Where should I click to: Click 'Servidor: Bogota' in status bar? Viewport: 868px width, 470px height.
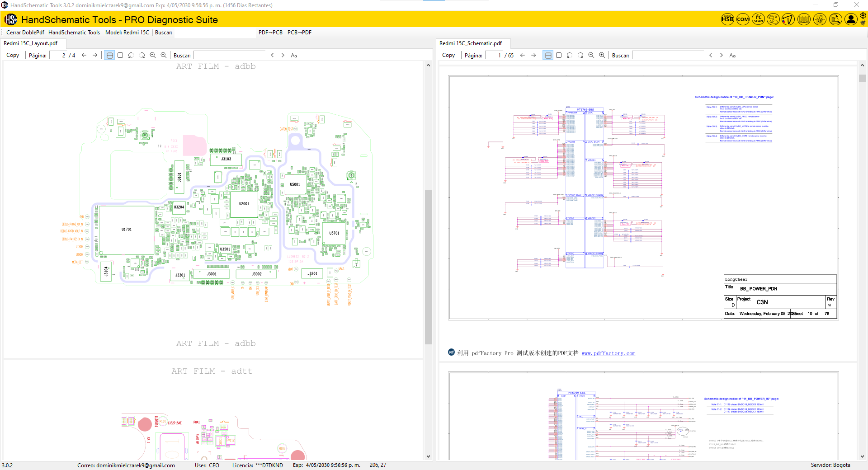click(830, 465)
